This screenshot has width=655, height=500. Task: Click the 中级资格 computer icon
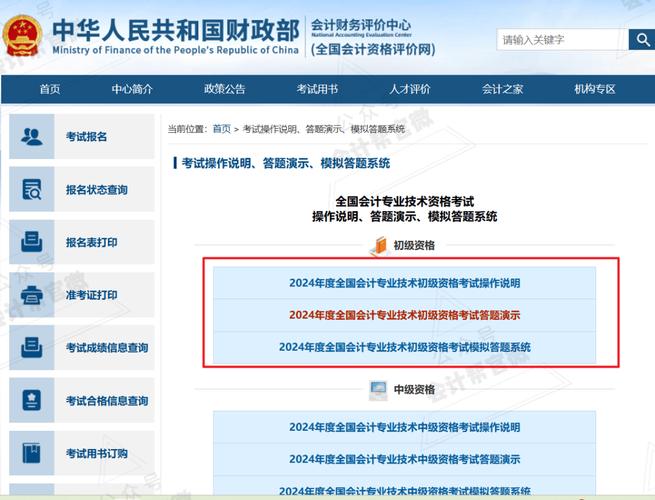point(378,391)
